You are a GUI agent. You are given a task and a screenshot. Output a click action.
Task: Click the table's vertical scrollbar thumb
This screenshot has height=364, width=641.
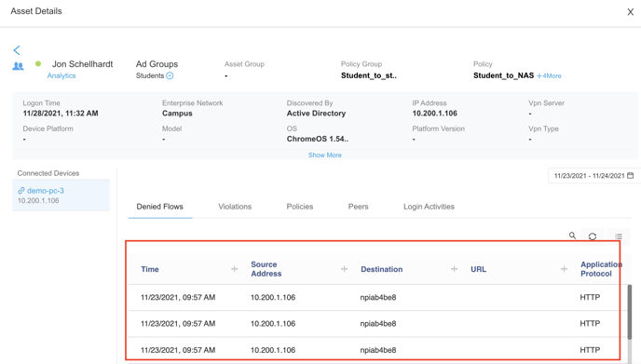[630, 312]
